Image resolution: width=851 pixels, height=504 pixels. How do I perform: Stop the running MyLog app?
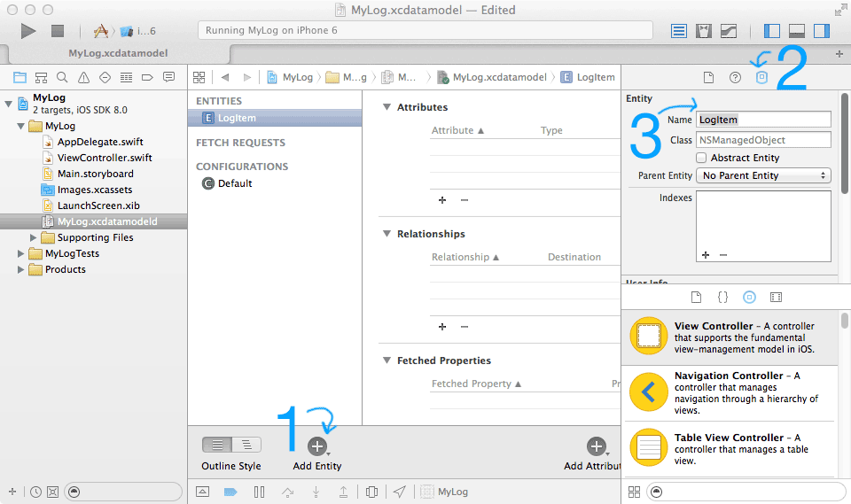tap(58, 31)
